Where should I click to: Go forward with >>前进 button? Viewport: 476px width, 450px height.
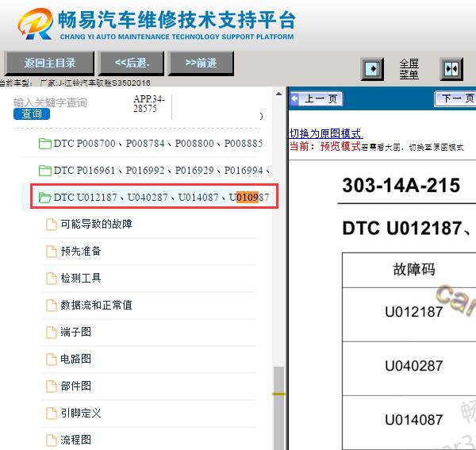201,63
